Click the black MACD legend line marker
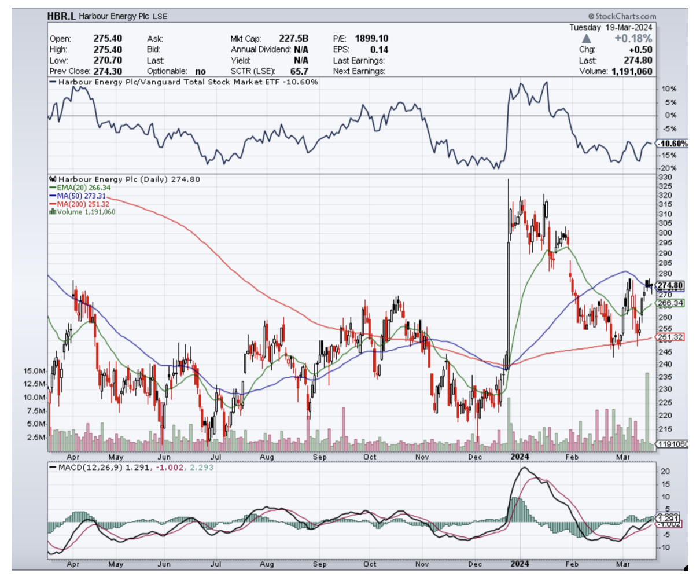Viewport: 700px width, 588px height. click(53, 467)
